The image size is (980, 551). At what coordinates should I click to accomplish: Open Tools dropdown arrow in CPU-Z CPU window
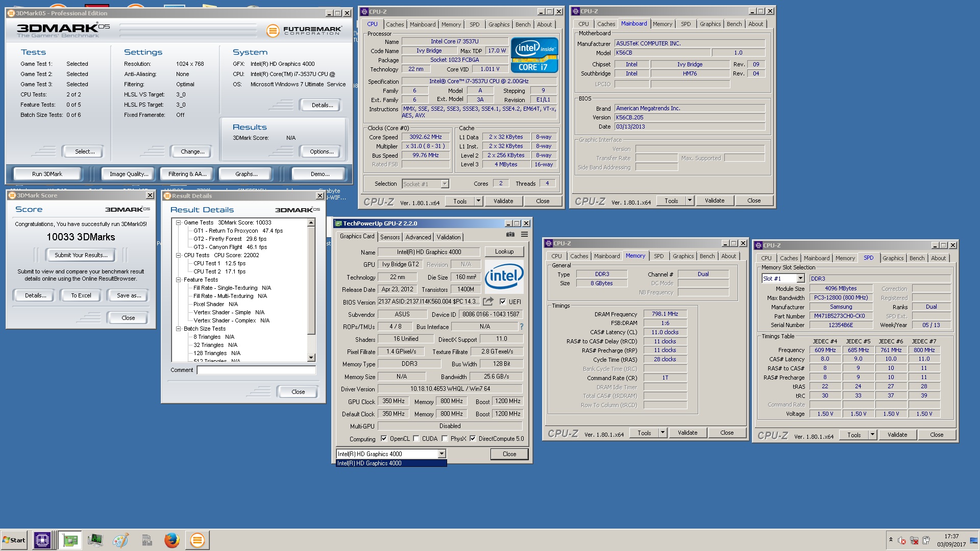click(x=478, y=201)
